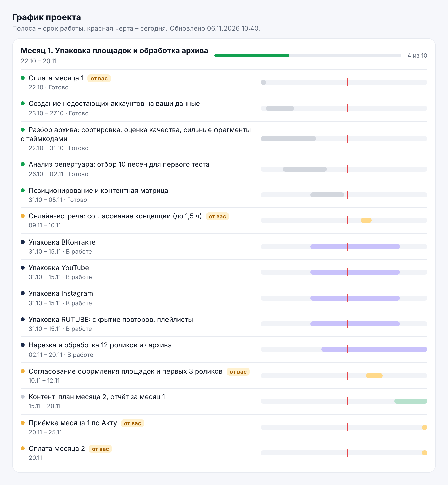Click the orange dot beside Приёмка месяца 1 по Акту
The image size is (448, 485).
[23, 423]
